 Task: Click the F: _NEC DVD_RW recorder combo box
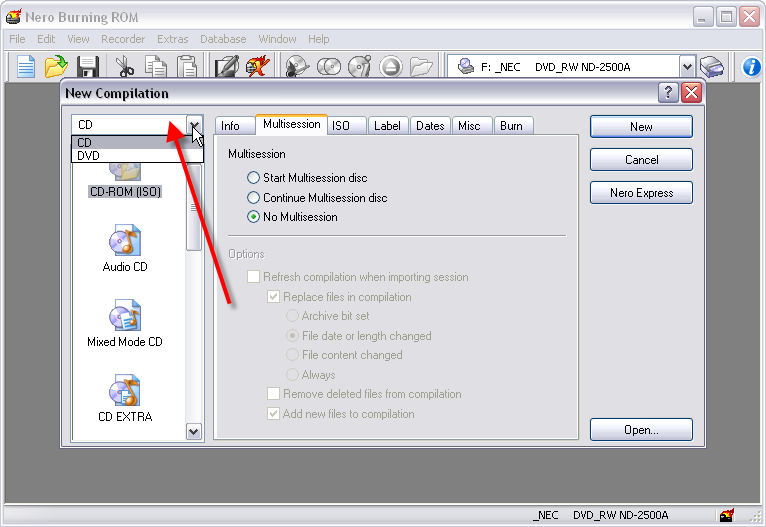pyautogui.click(x=571, y=67)
